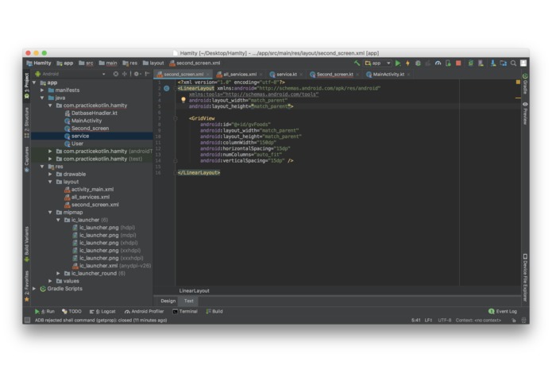This screenshot has width=552, height=392.
Task: Open the Event Log
Action: [x=503, y=311]
